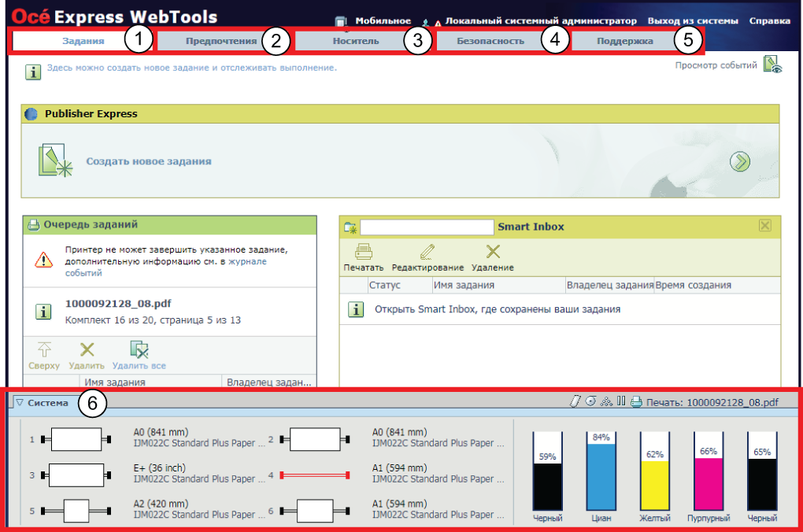Select the roll 2 media icon
This screenshot has width=803, height=532.
coord(315,439)
